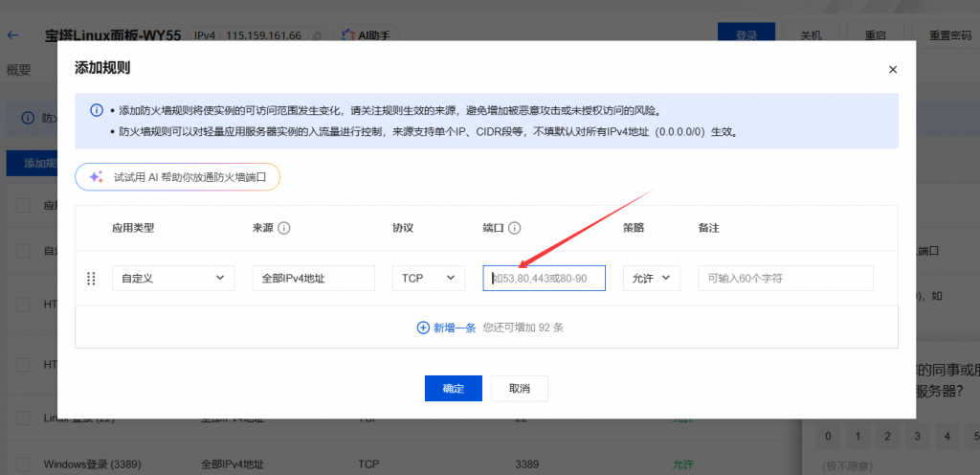Click the 3389 port cell
The width and height of the screenshot is (980, 475).
527,464
